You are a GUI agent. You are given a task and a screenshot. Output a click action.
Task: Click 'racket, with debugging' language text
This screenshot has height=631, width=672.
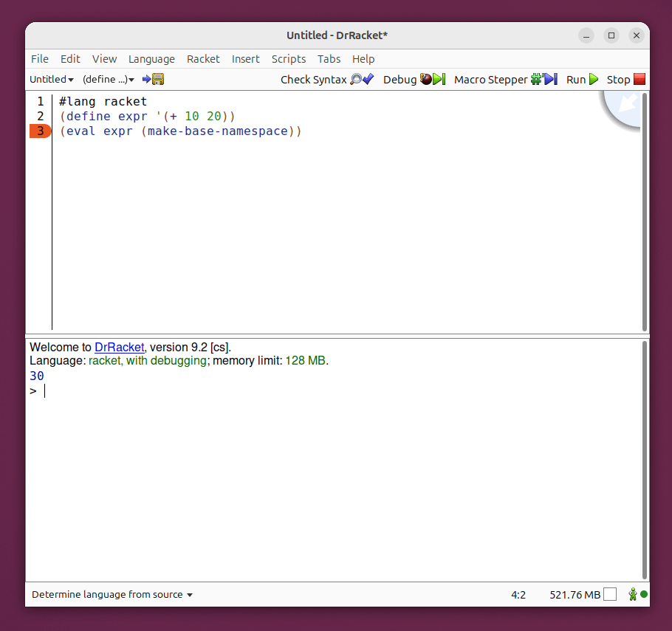(x=148, y=361)
